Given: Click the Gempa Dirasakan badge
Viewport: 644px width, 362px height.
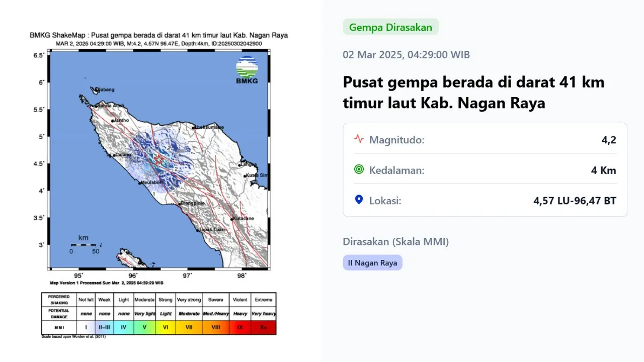Looking at the screenshot, I should click(x=390, y=27).
